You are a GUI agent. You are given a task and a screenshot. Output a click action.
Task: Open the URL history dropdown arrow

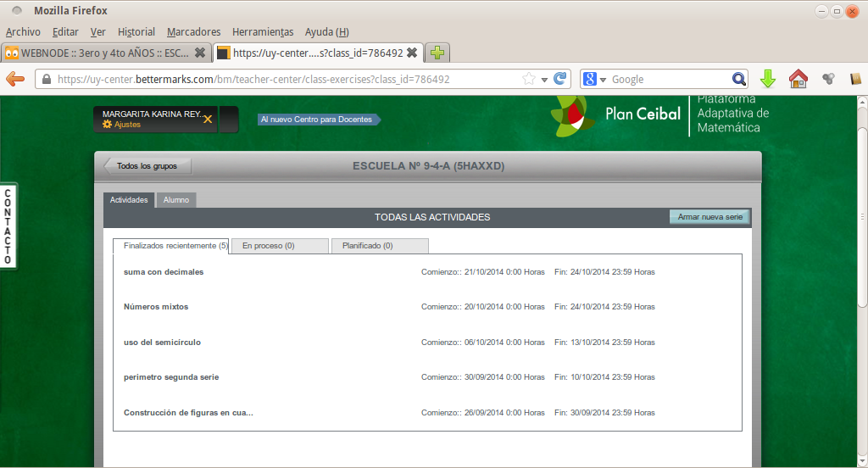pos(544,79)
